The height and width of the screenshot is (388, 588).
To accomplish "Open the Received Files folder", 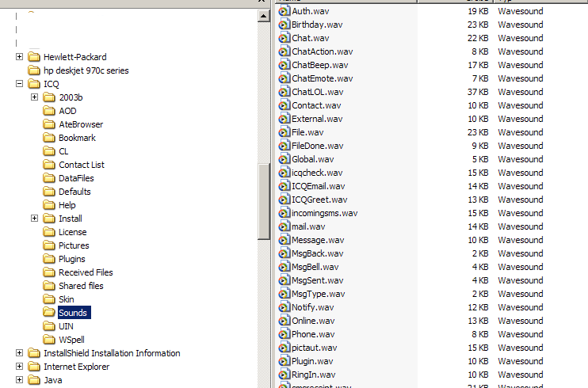I will pos(86,272).
